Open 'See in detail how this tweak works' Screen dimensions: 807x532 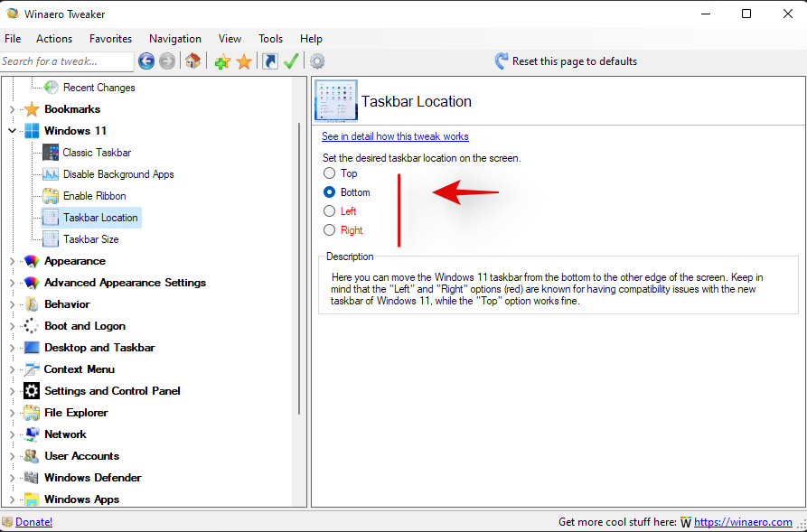(395, 136)
